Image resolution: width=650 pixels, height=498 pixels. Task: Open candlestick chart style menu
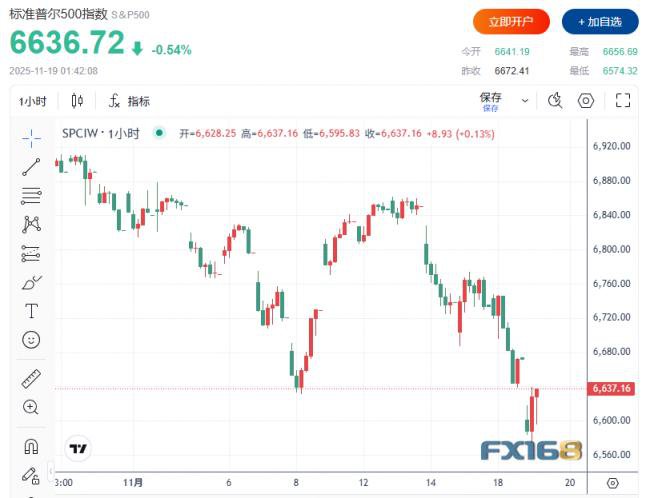point(78,100)
